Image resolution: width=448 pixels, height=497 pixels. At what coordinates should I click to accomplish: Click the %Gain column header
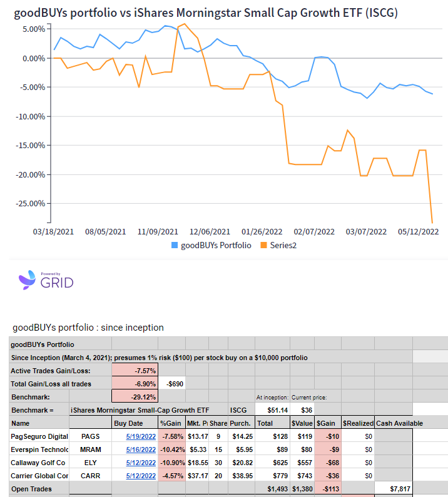pyautogui.click(x=171, y=423)
